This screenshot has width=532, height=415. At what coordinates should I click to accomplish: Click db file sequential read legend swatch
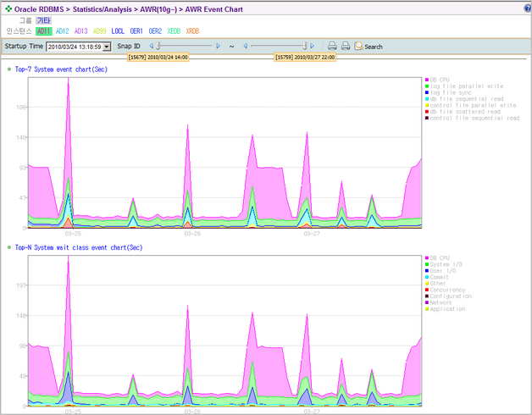(427, 99)
